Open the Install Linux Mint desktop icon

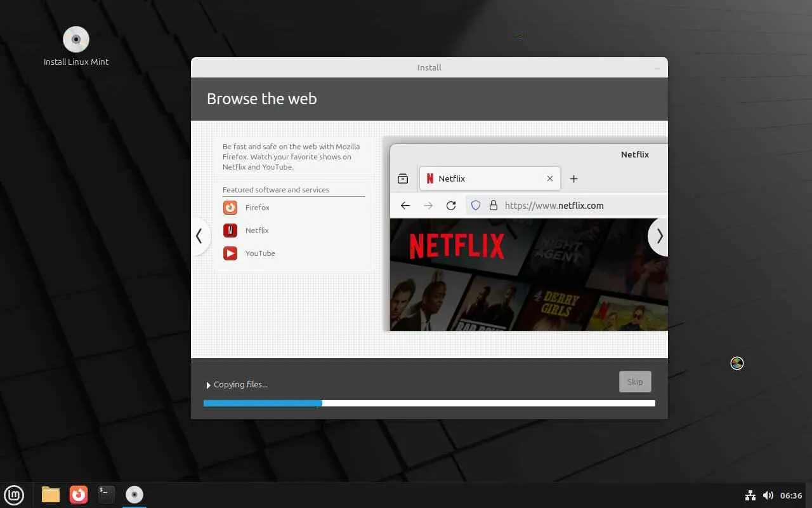(76, 46)
